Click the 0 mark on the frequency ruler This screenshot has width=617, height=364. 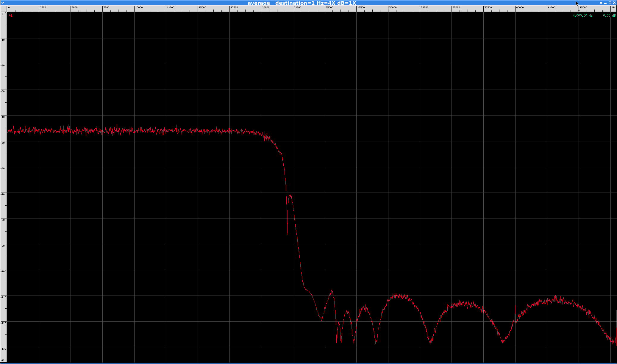tap(9, 7)
